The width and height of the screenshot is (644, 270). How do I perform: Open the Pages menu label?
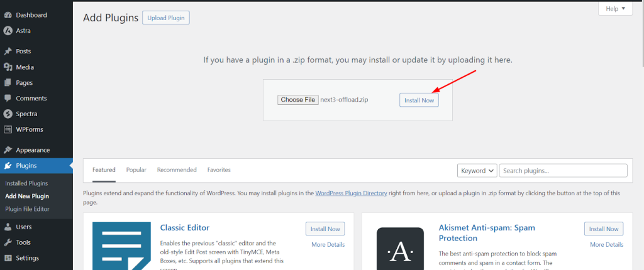(x=25, y=83)
